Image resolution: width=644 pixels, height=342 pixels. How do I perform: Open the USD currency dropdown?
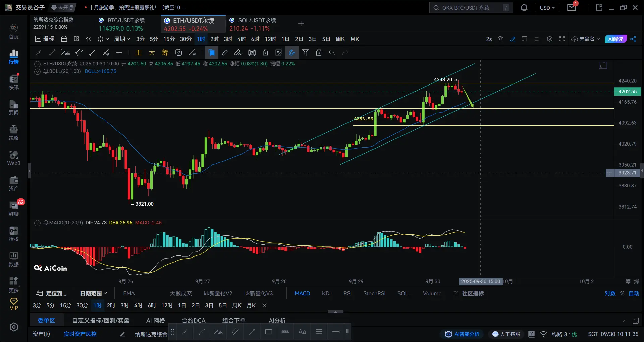click(547, 8)
